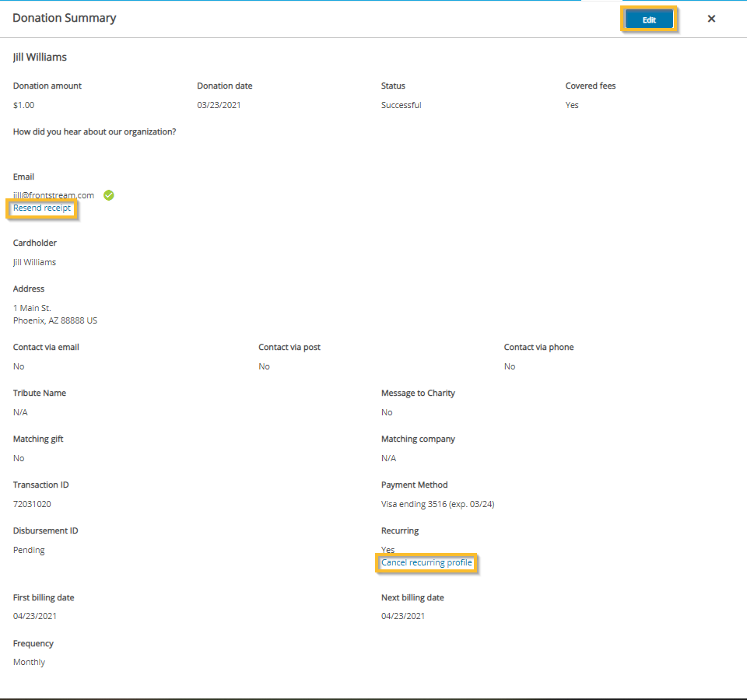Select transaction ID 72031020

tap(32, 504)
